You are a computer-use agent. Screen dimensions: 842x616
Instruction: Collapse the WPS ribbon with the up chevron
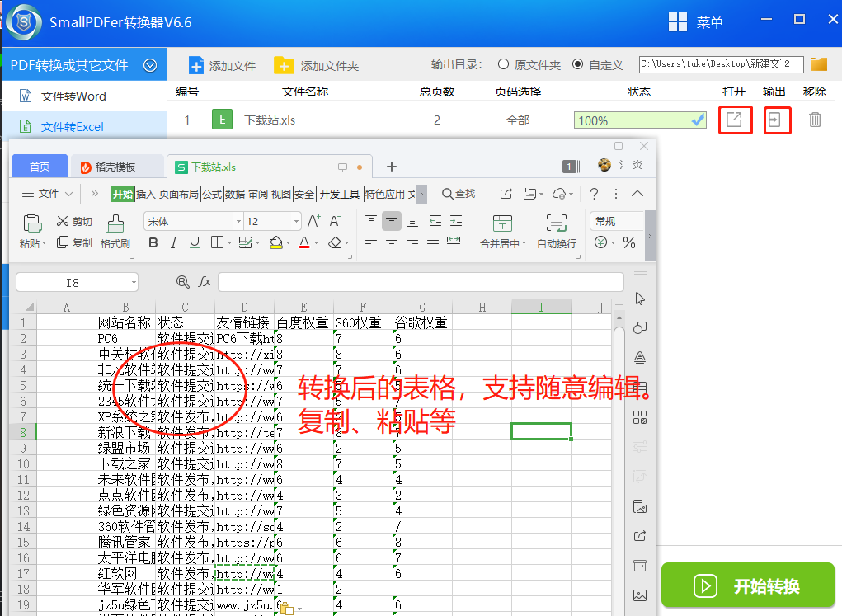[637, 194]
